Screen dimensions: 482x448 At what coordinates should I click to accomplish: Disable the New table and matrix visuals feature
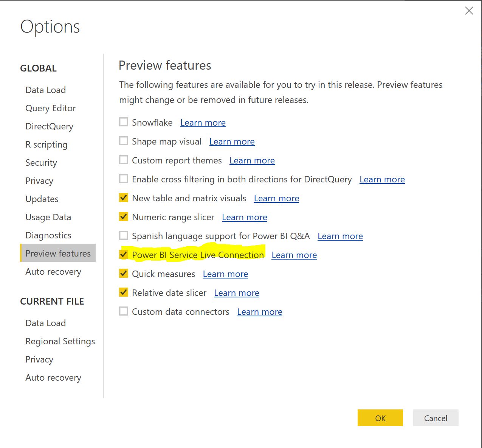[123, 198]
